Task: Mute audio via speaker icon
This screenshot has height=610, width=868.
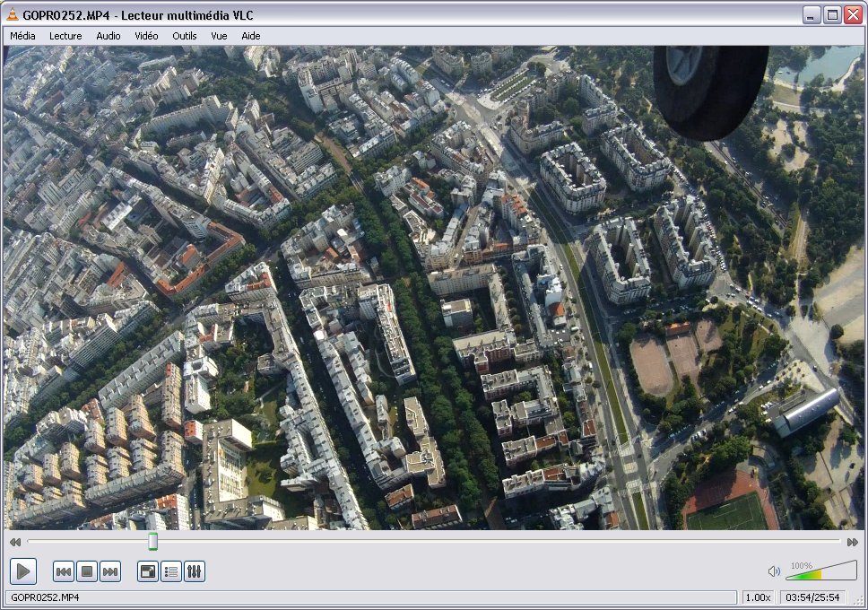Action: tap(774, 571)
